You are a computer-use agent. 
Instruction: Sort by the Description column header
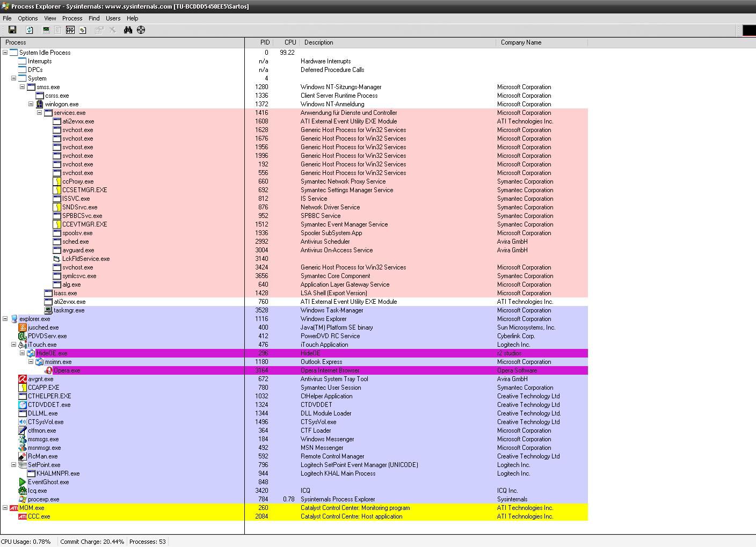[x=398, y=42]
